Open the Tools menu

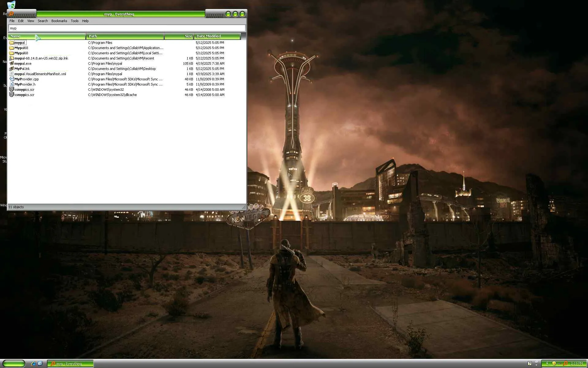coord(74,21)
